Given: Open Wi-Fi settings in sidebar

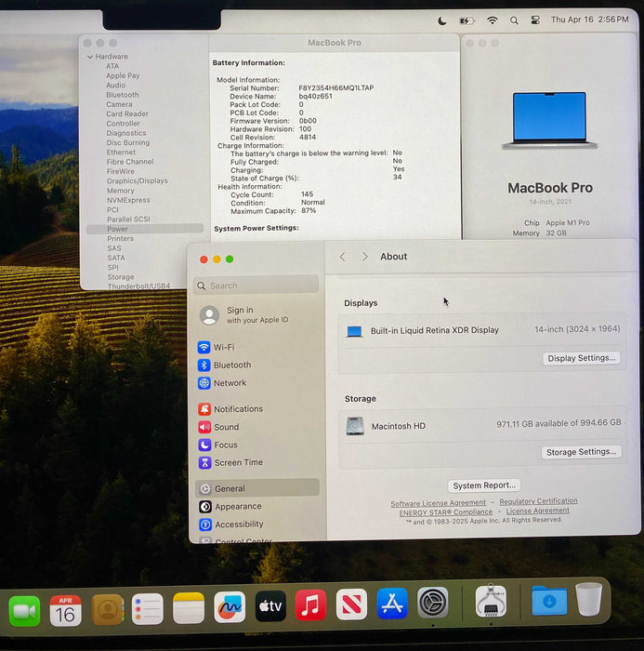Looking at the screenshot, I should click(257, 347).
